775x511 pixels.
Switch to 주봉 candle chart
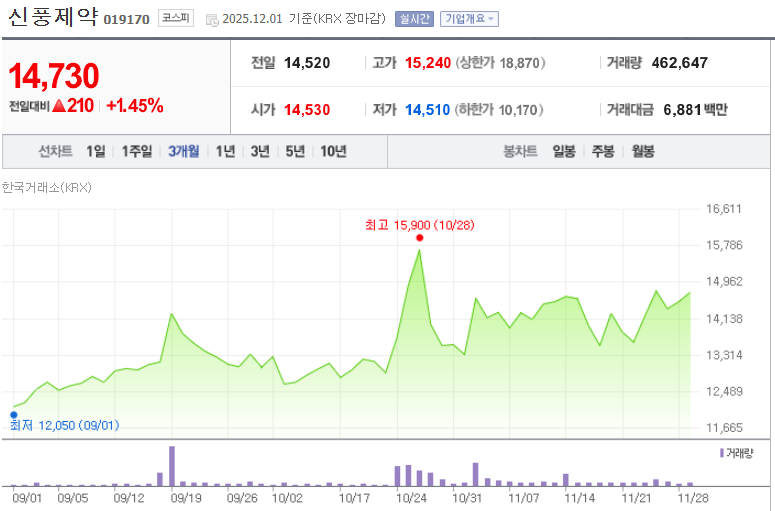click(x=603, y=151)
